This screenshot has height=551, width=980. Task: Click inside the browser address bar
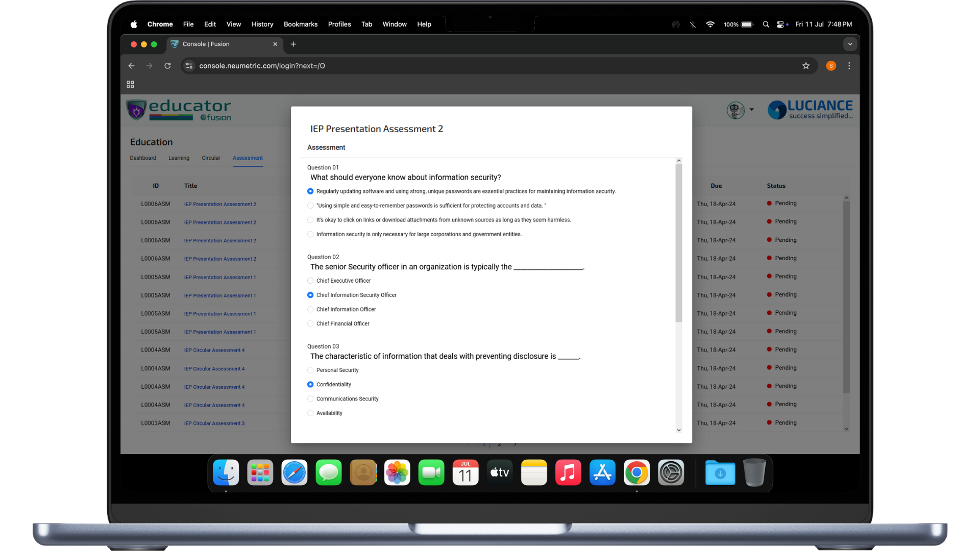coord(459,65)
